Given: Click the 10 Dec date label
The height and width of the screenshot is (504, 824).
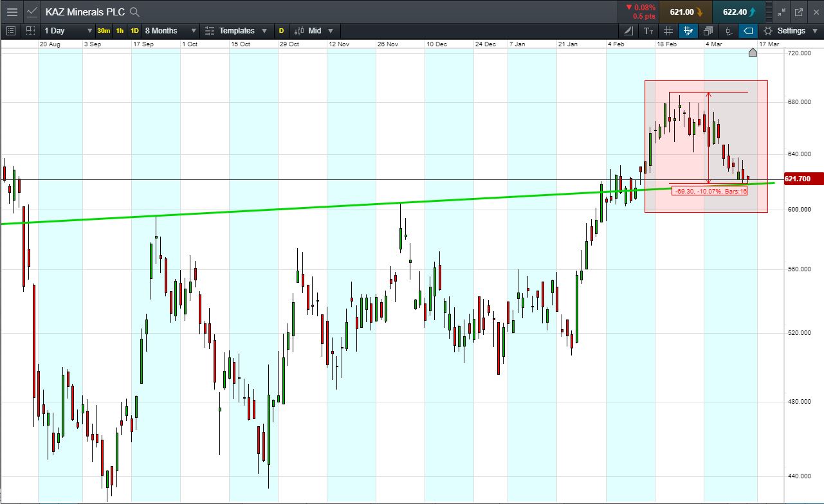Looking at the screenshot, I should (x=437, y=44).
